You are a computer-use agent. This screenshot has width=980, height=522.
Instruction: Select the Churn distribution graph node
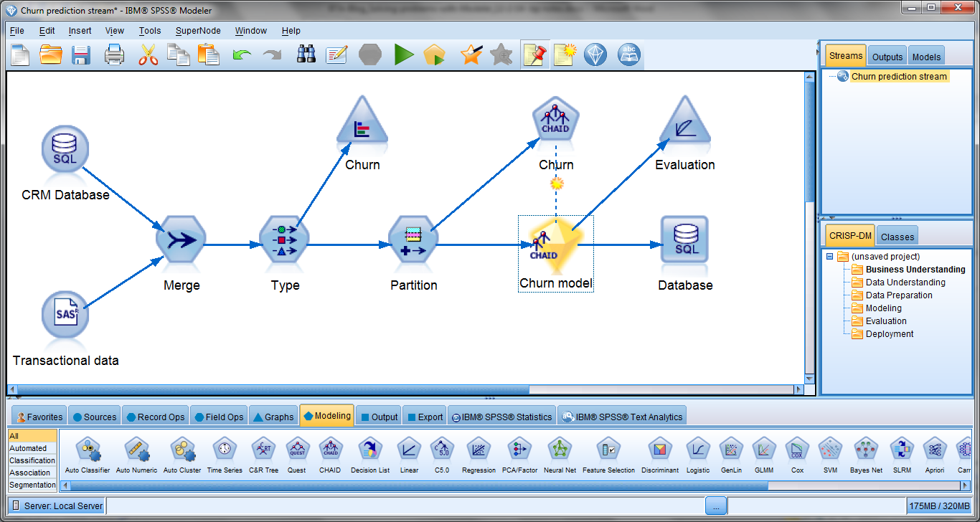(x=362, y=120)
